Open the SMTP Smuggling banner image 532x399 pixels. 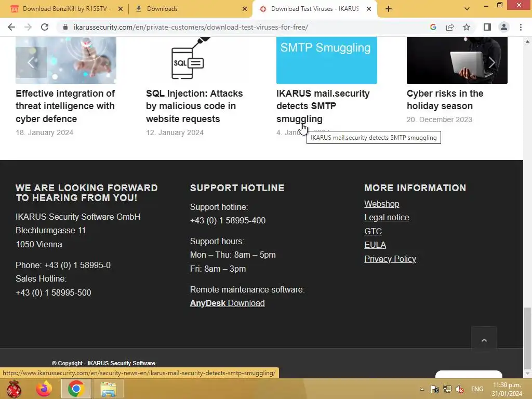point(327,60)
